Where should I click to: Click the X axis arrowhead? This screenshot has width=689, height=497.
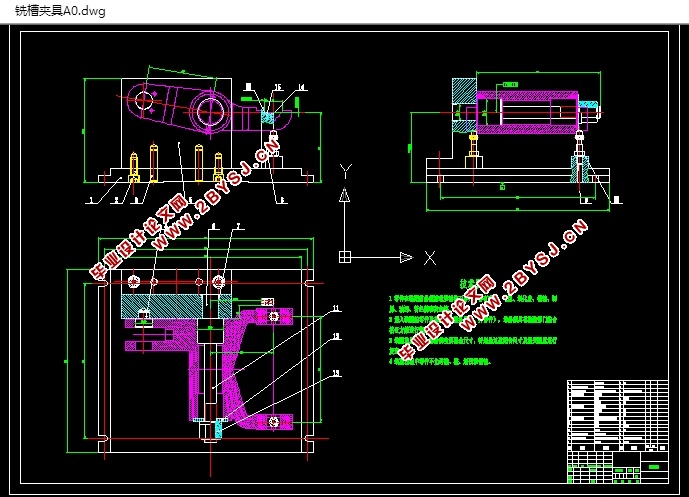point(406,258)
